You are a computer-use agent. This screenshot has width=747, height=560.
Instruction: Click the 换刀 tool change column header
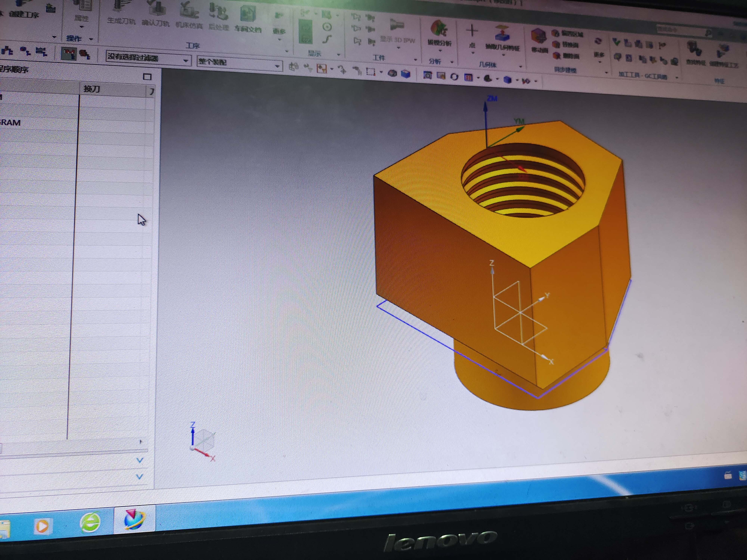(92, 89)
